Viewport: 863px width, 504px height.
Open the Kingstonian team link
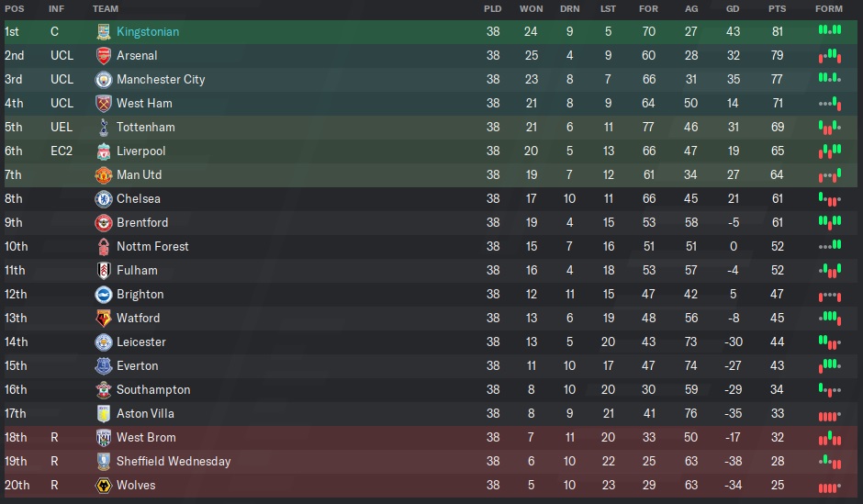[148, 31]
